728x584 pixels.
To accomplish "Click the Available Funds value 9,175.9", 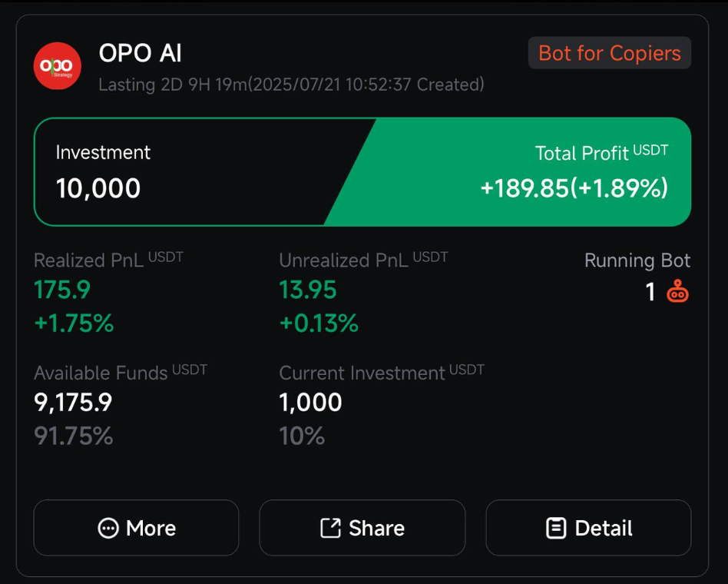I will [73, 403].
